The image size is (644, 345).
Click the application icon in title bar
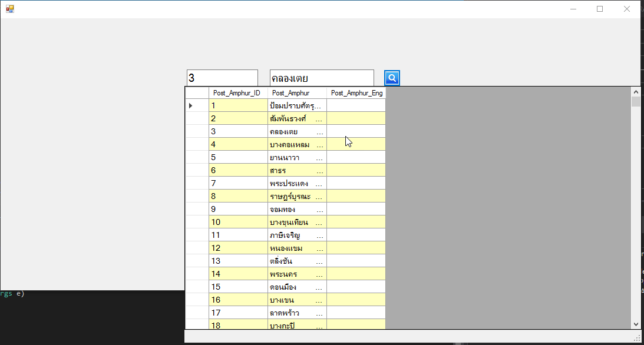(9, 9)
